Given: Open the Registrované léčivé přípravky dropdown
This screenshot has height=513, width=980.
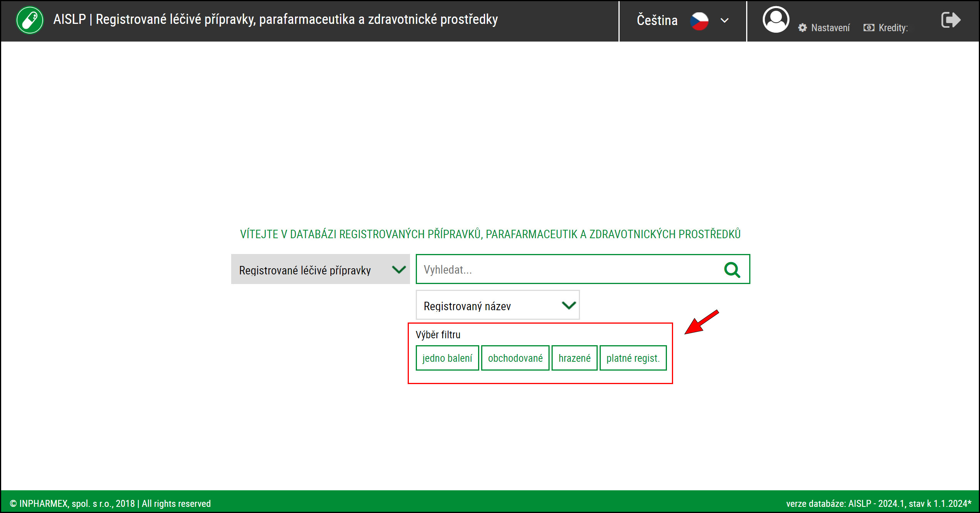Looking at the screenshot, I should click(320, 269).
